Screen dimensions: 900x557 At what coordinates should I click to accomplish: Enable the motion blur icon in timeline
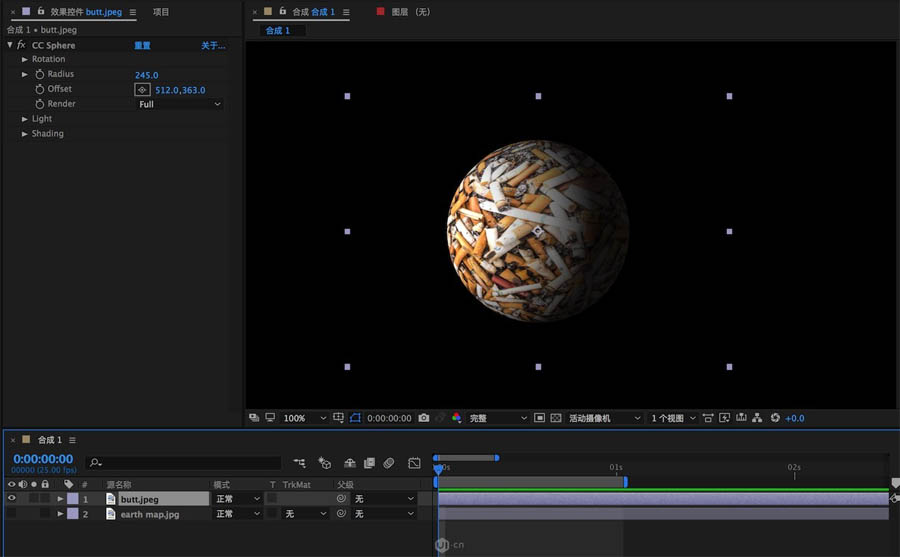[x=389, y=463]
